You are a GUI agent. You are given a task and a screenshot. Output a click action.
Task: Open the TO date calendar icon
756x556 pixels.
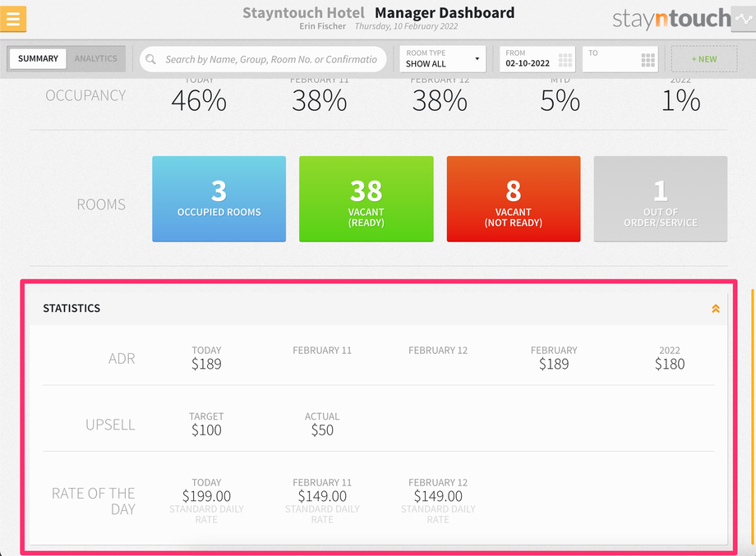click(x=648, y=60)
